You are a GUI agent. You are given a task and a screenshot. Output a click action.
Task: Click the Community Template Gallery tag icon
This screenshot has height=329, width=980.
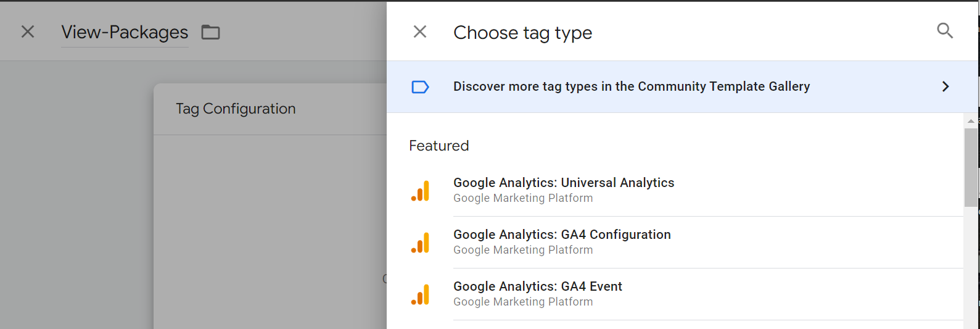point(420,87)
